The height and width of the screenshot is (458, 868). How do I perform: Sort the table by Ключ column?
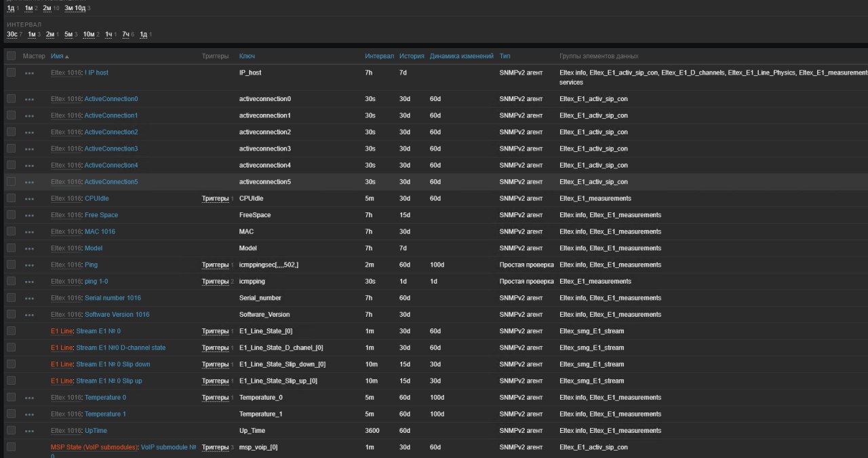tap(247, 56)
